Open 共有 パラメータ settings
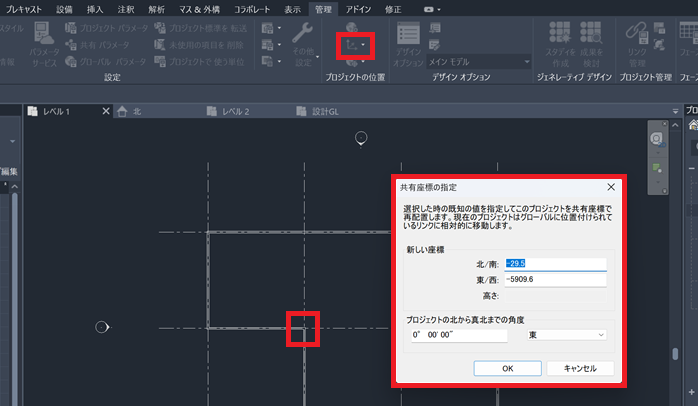This screenshot has width=698, height=406. click(x=97, y=45)
